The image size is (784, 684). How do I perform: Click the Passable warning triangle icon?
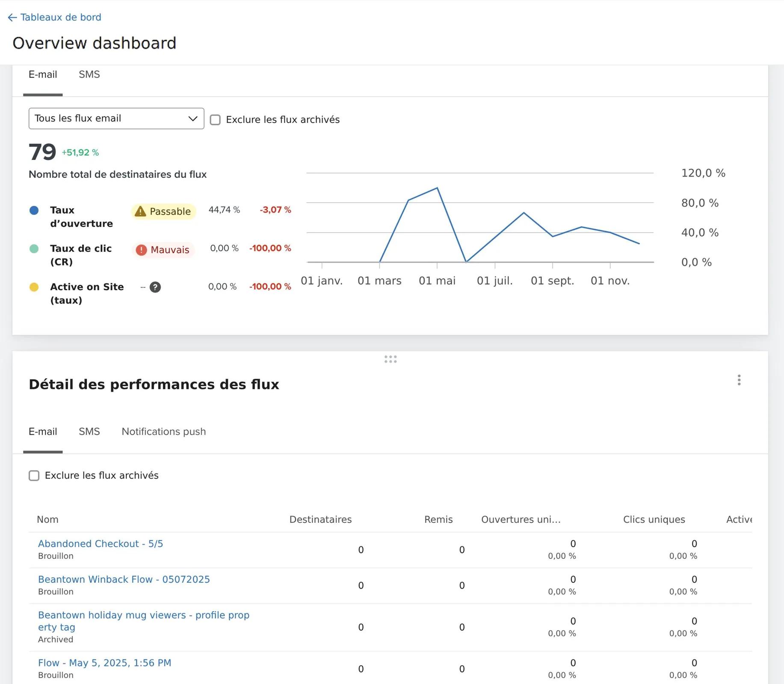[x=140, y=211]
